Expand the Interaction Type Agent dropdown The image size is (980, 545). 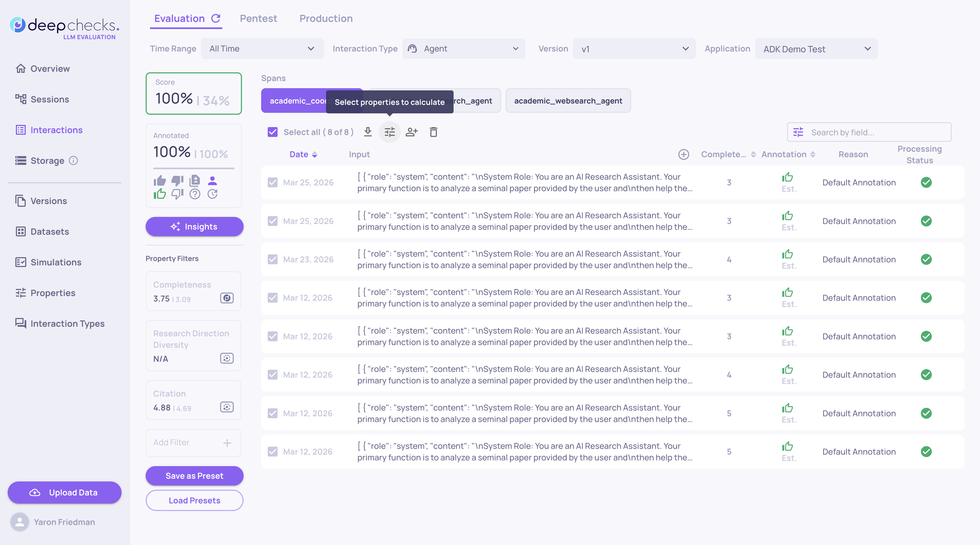464,49
